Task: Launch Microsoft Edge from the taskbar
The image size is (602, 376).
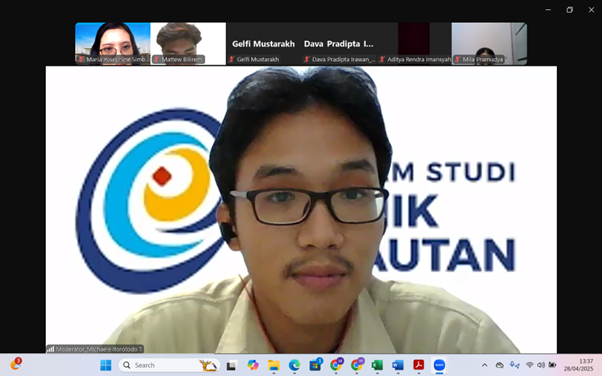Action: [294, 365]
